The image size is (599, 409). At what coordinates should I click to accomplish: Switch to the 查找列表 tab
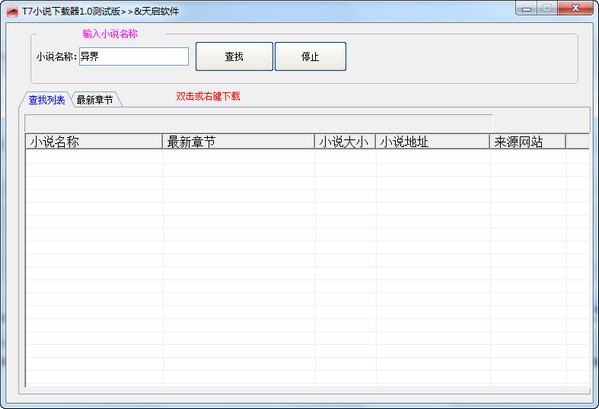[x=46, y=100]
